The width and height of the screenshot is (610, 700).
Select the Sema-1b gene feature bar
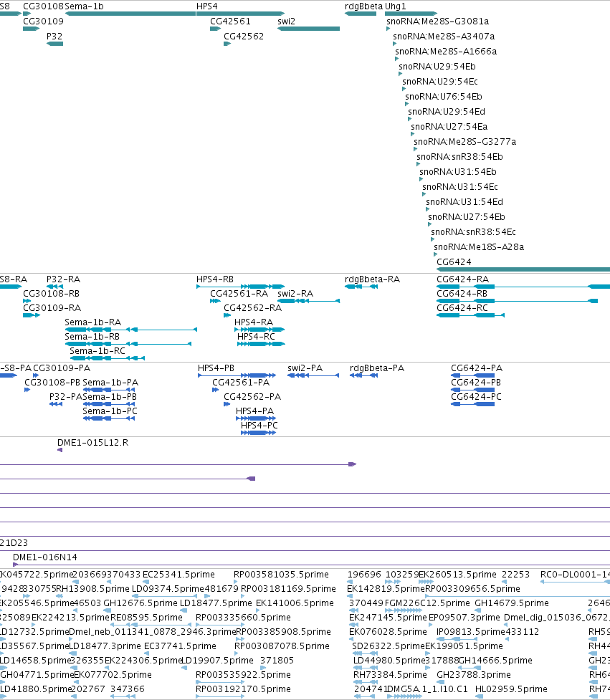130,14
